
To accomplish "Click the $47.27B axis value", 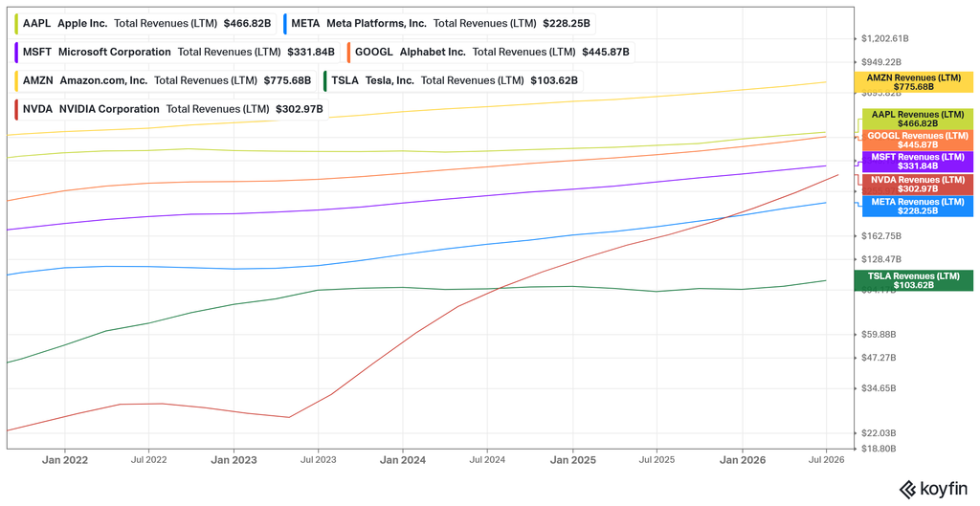I will (879, 358).
